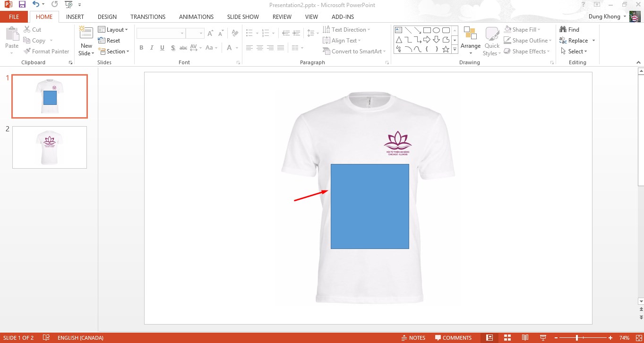This screenshot has width=644, height=343.
Task: Open the Layout dropdown
Action: click(113, 29)
